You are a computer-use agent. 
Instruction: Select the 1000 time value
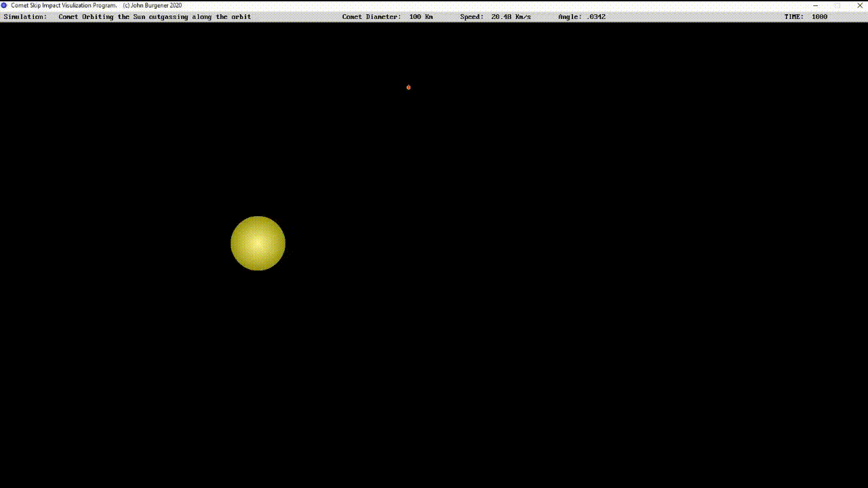tap(819, 17)
